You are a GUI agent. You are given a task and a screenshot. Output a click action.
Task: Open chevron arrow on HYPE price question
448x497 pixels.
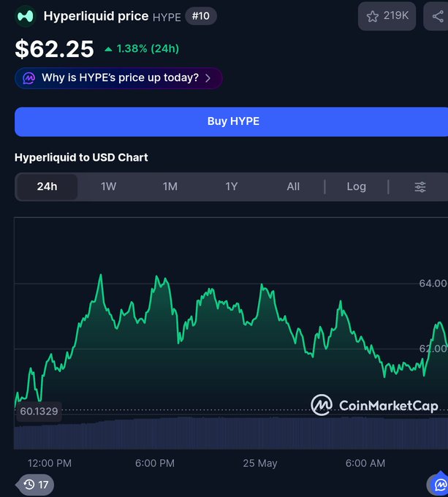[x=208, y=78]
